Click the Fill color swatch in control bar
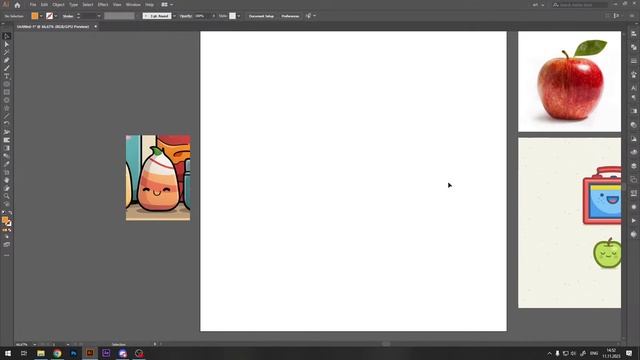Image resolution: width=640 pixels, height=360 pixels. coord(35,16)
